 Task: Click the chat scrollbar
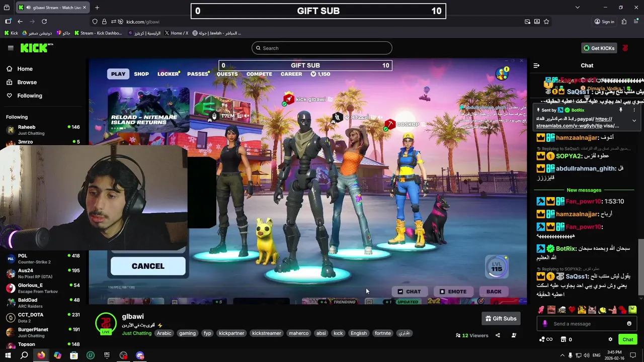pyautogui.click(x=640, y=266)
